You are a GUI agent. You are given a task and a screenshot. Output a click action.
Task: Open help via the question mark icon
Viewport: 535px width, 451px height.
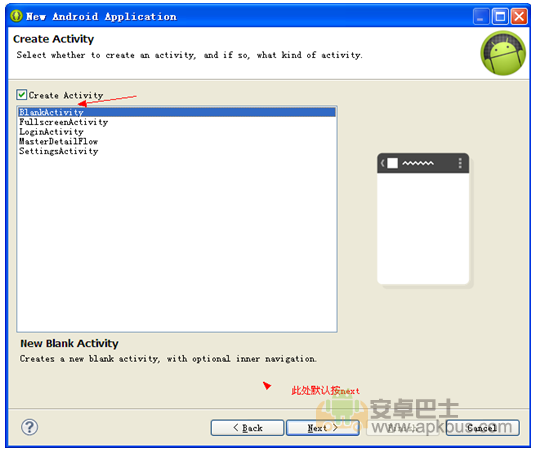coord(30,427)
